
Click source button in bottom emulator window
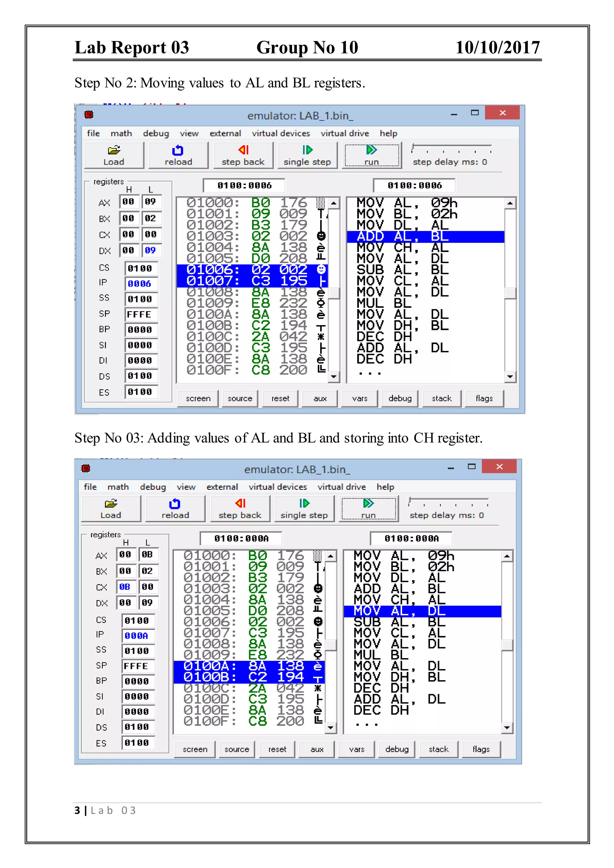click(x=237, y=749)
